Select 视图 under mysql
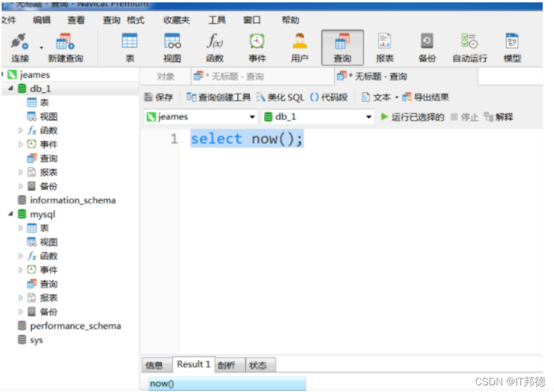Screen dimensions: 554x392 tap(42, 242)
